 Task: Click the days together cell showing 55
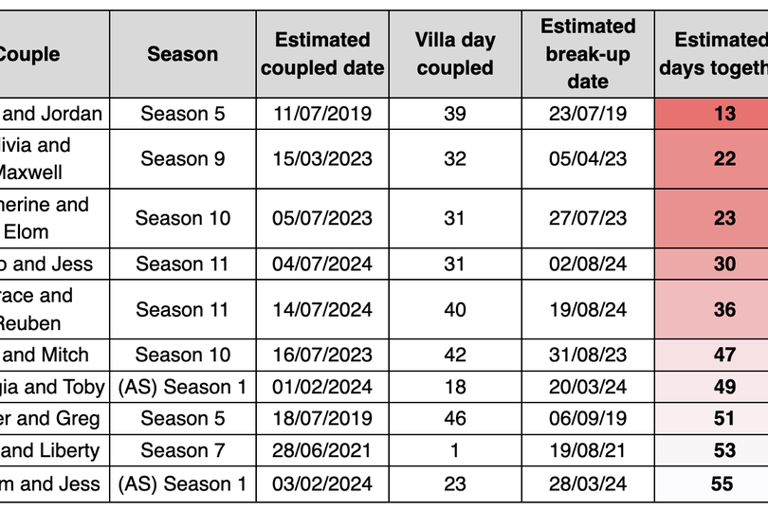pos(721,484)
